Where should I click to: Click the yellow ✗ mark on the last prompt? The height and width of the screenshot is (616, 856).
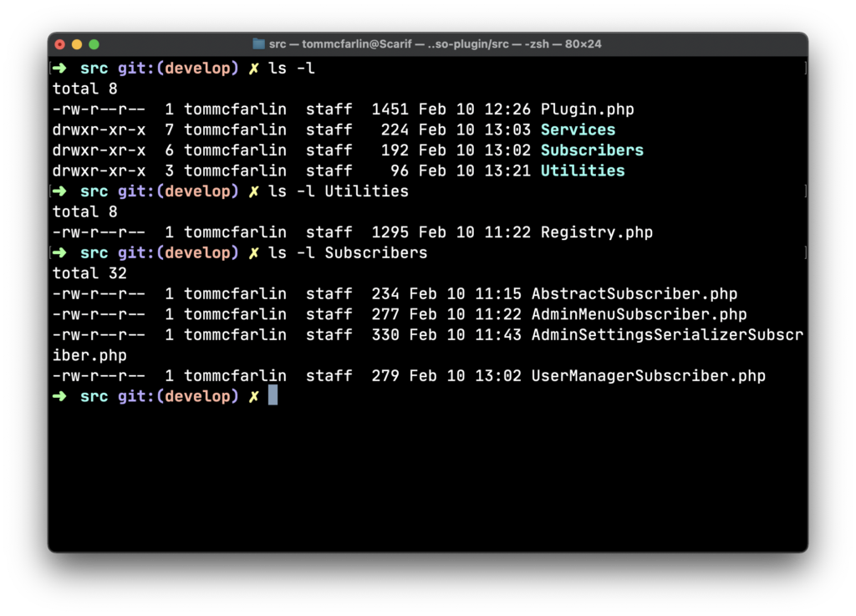click(x=254, y=397)
